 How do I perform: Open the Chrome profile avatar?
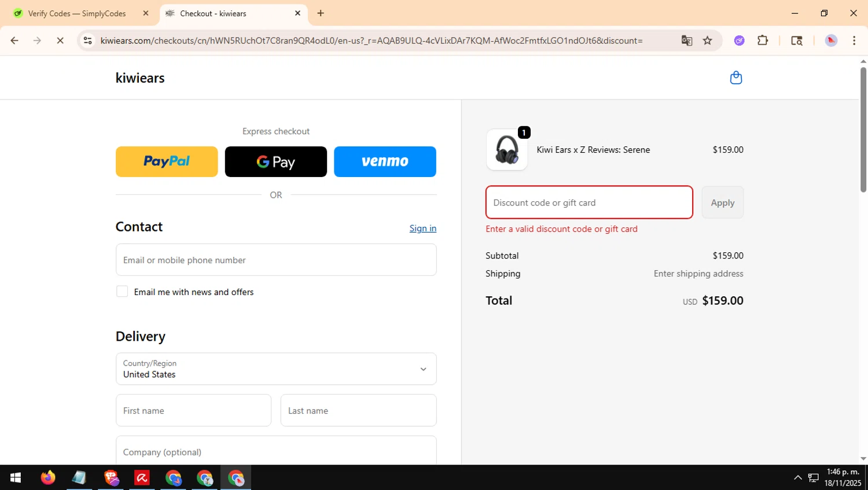[831, 40]
